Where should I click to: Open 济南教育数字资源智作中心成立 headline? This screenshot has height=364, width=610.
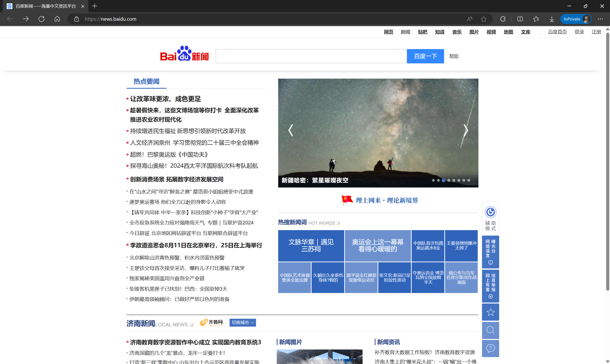[195, 342]
